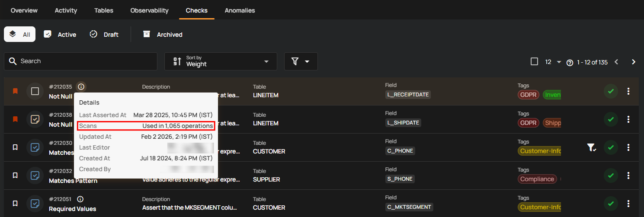This screenshot has height=217, width=644.
Task: Click the Customer-Info tag on C_MKTSEGMENT row
Action: [539, 207]
